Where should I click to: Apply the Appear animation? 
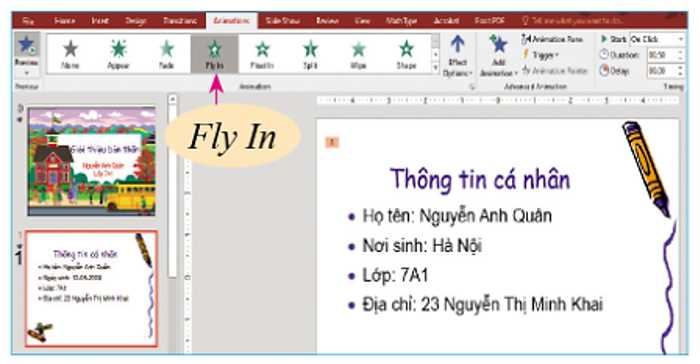tap(118, 54)
